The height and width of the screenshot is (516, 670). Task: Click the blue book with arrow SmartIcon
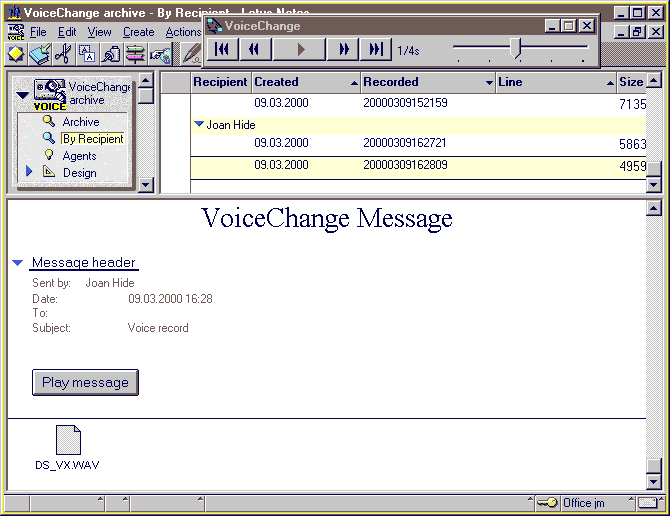(40, 54)
